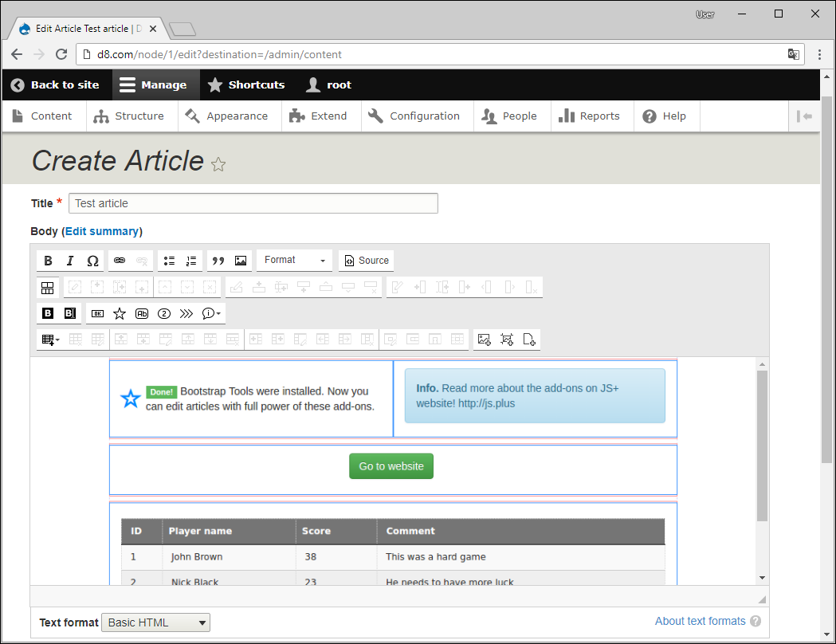
Task: Click the Bootstrap breadcrumbs chevrons icon
Action: pos(186,313)
